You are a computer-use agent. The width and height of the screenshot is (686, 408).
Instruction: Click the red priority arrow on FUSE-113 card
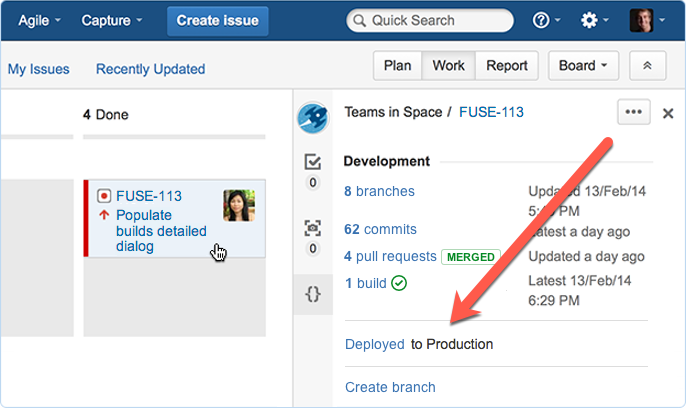(104, 215)
